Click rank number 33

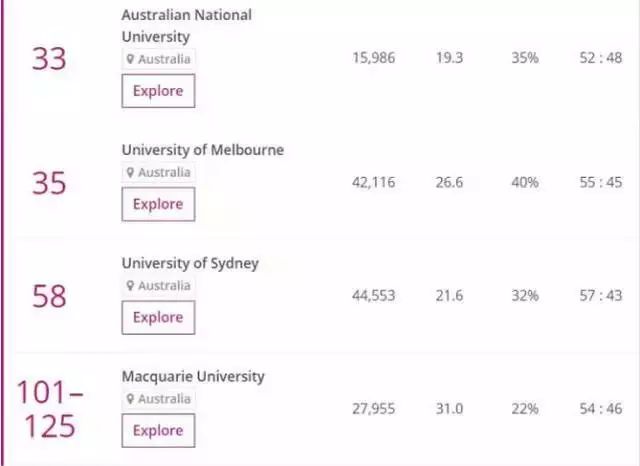click(49, 59)
